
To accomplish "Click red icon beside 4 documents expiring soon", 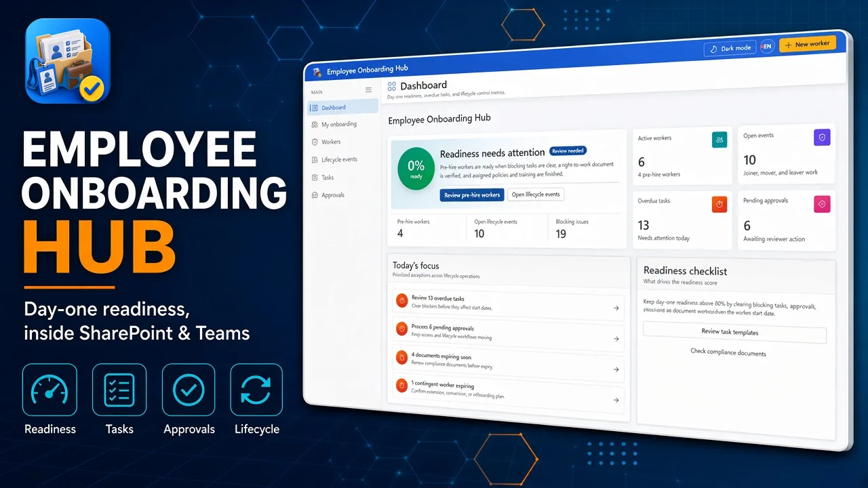I will click(x=402, y=357).
